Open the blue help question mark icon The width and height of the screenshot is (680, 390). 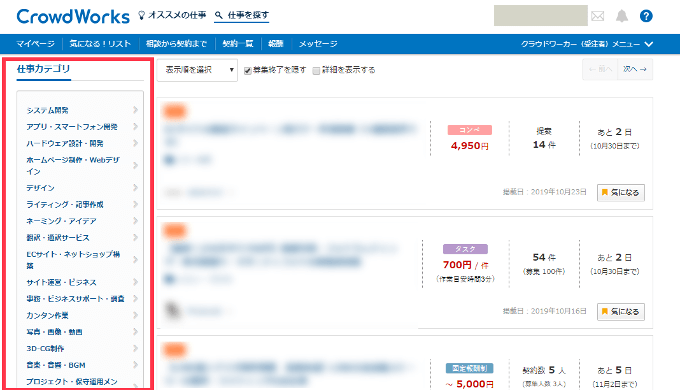(x=646, y=16)
